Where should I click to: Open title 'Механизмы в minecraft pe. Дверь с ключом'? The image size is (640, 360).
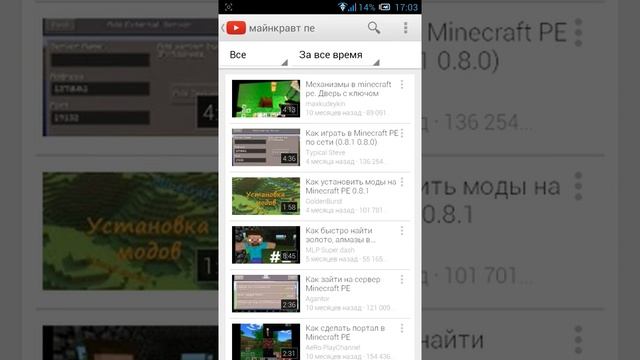348,89
